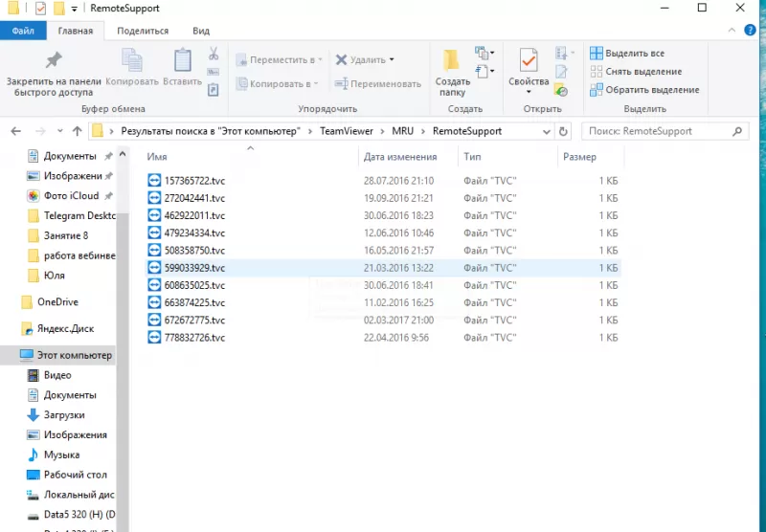Go back with the left arrow

pos(16,131)
